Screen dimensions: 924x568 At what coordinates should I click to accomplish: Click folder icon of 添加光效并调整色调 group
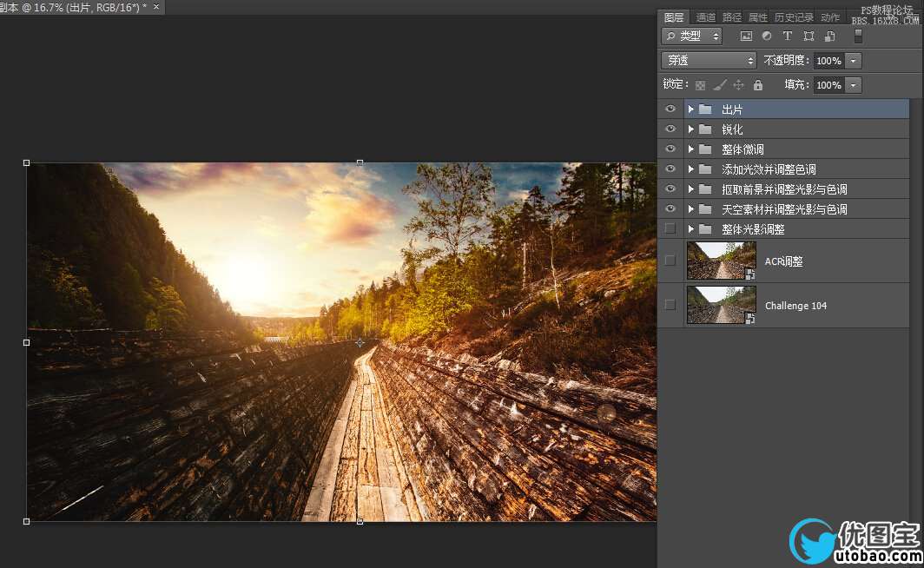[705, 169]
